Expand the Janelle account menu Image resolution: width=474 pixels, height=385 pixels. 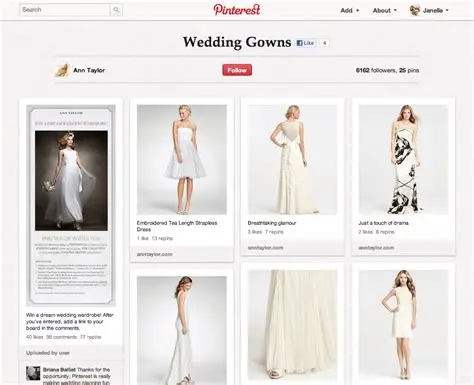point(435,11)
